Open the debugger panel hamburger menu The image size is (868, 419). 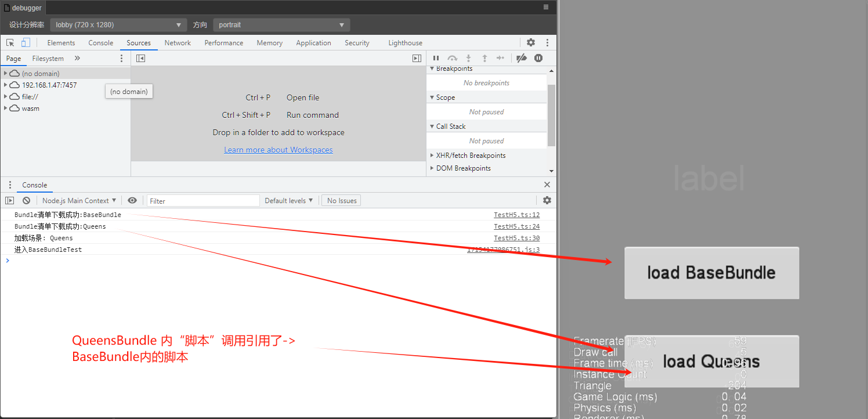pos(546,7)
